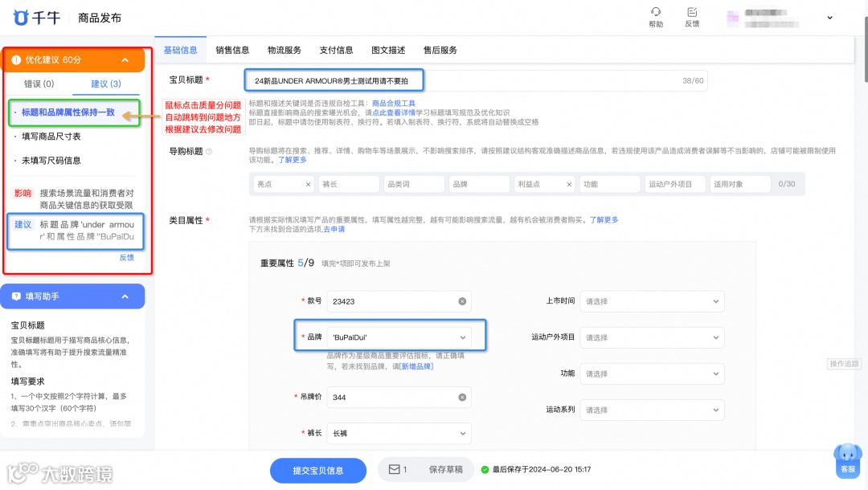Click the 品牌 guide title field
Screen dimensions: 868x490
[x=479, y=184]
